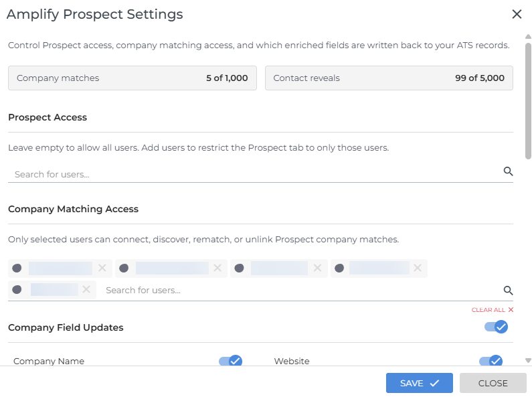Click the vertical scrollbar thumb
This screenshot has width=532, height=397.
(528, 101)
